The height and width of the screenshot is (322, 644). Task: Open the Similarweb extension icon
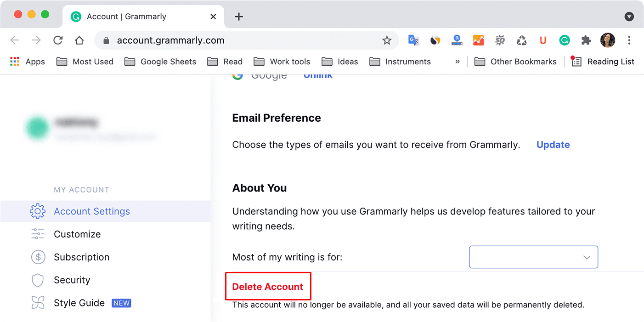(x=435, y=40)
